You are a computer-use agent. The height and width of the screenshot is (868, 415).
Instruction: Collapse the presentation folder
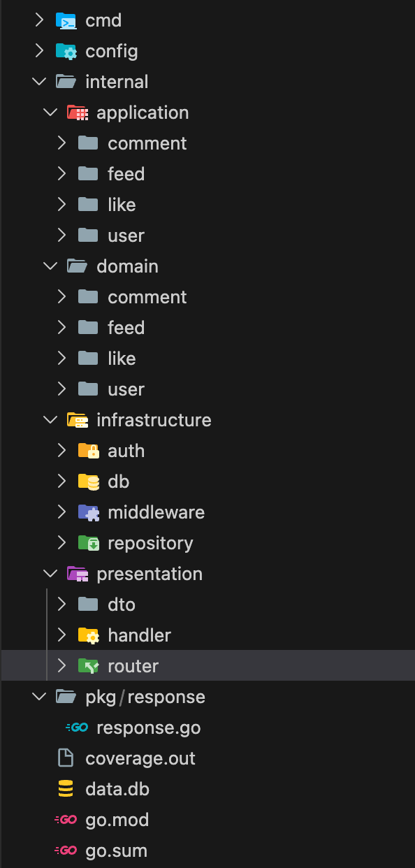pos(50,574)
